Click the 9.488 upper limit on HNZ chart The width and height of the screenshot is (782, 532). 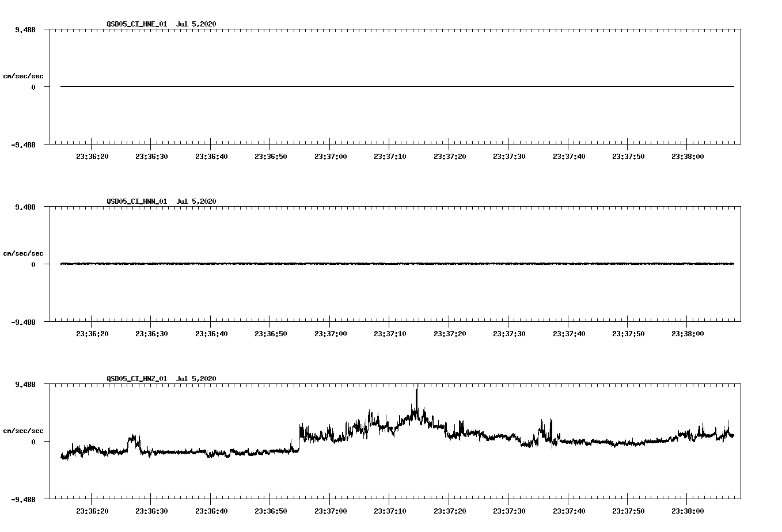[x=25, y=385]
